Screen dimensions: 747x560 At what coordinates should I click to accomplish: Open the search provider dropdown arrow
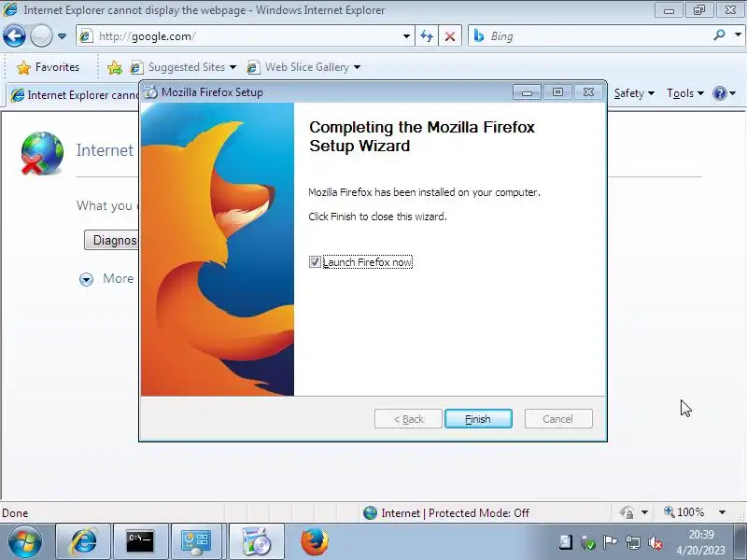click(738, 35)
